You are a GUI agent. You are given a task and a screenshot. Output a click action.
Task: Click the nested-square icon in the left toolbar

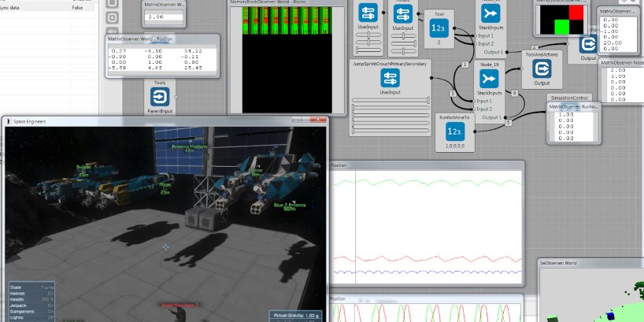[x=113, y=17]
